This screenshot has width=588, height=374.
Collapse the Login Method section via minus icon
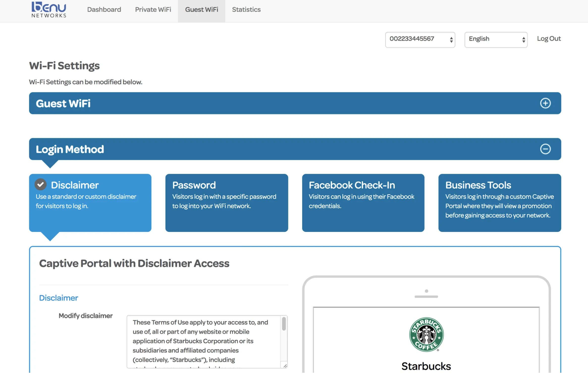pos(546,149)
